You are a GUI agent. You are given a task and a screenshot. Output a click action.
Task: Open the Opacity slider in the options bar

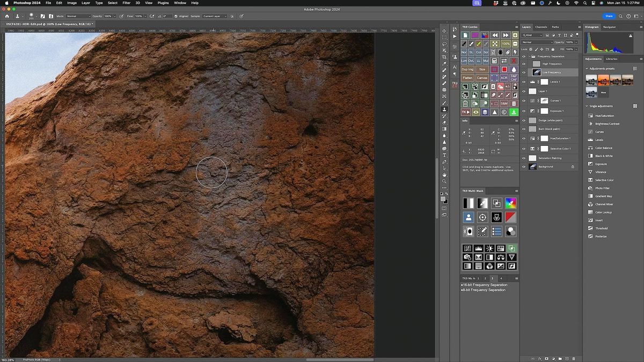(x=114, y=16)
